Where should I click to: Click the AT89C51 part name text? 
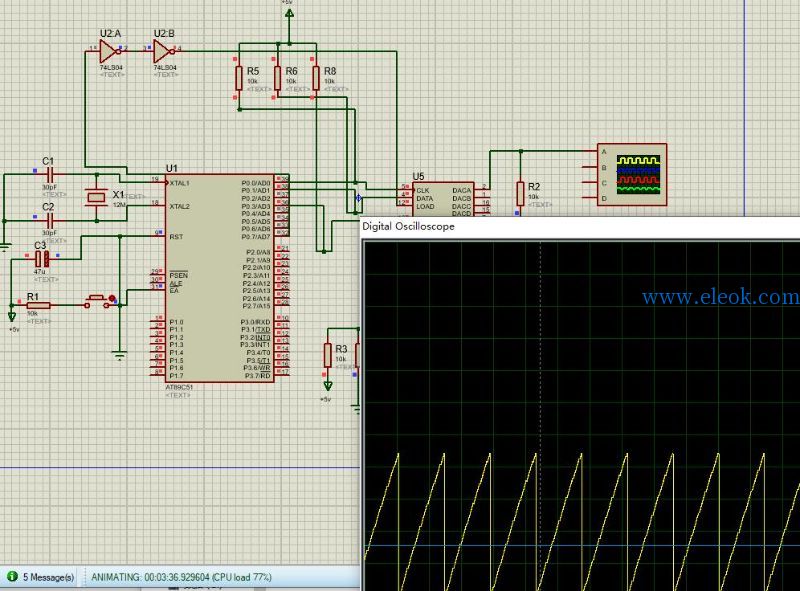pyautogui.click(x=179, y=387)
